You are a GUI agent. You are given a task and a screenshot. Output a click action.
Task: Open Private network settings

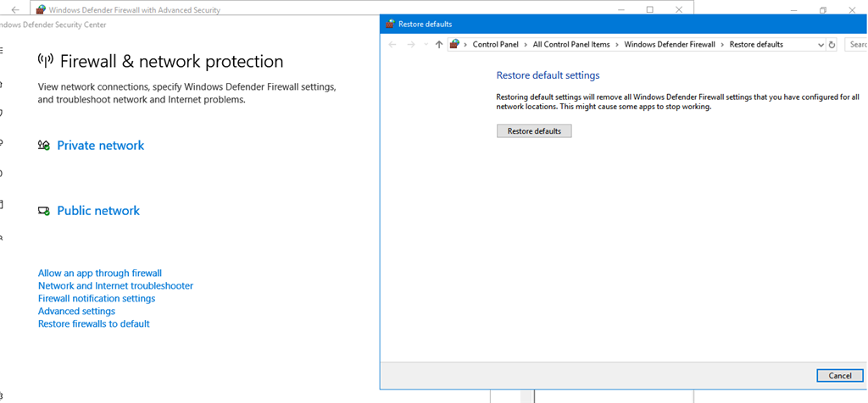pos(101,146)
